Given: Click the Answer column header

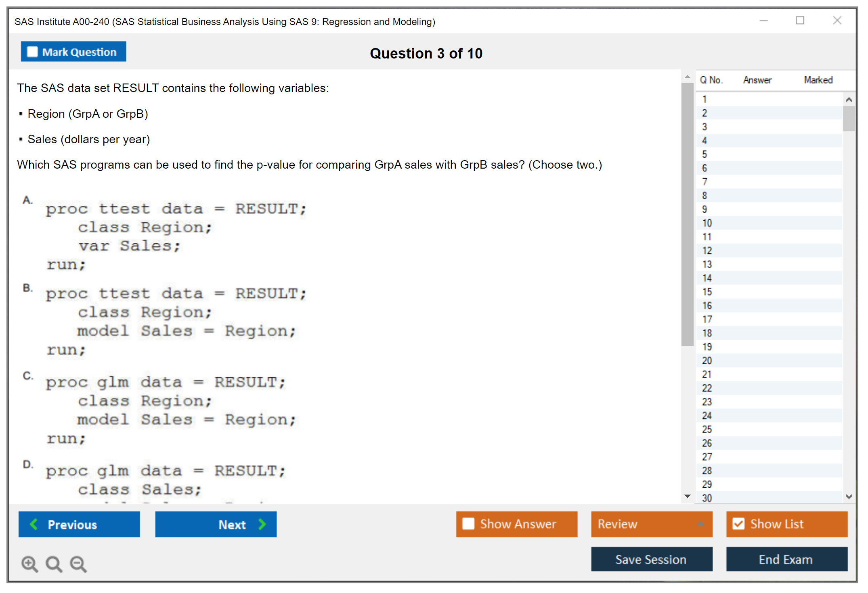Looking at the screenshot, I should coord(757,80).
